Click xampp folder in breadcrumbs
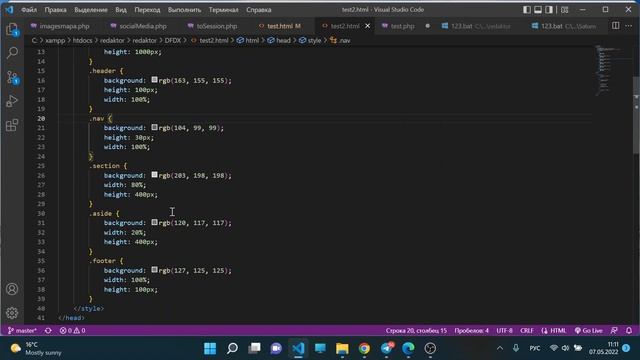Viewport: 640px width, 360px height. tap(55, 40)
